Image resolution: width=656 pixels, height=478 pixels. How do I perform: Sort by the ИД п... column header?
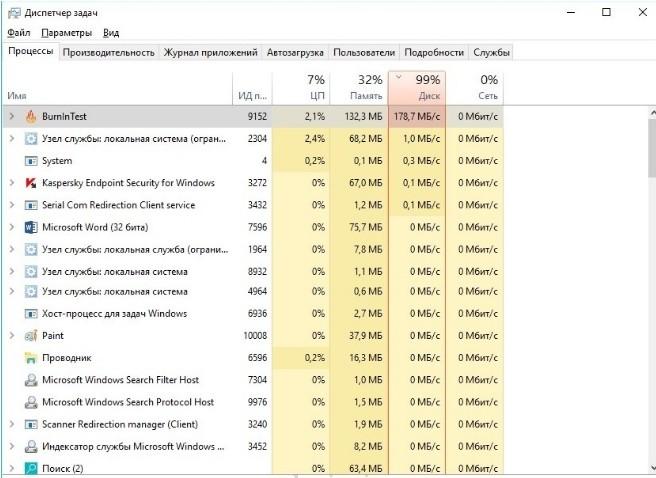click(x=252, y=88)
